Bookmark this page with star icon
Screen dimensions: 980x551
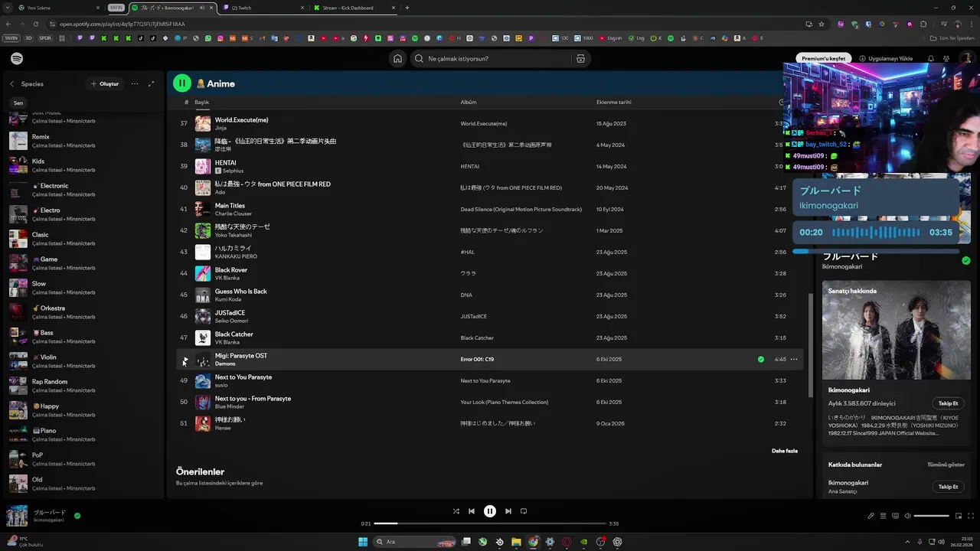(x=822, y=24)
